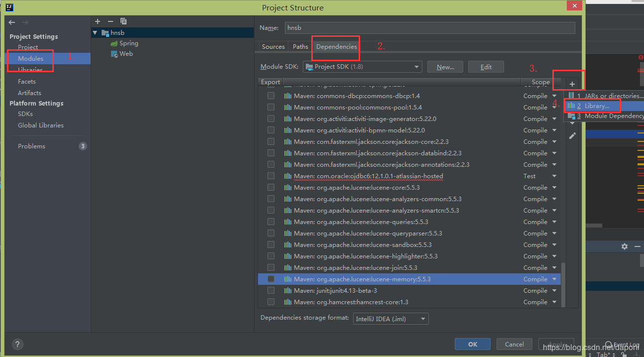Edit dependency using pencil icon
The image size is (644, 357).
tap(572, 135)
